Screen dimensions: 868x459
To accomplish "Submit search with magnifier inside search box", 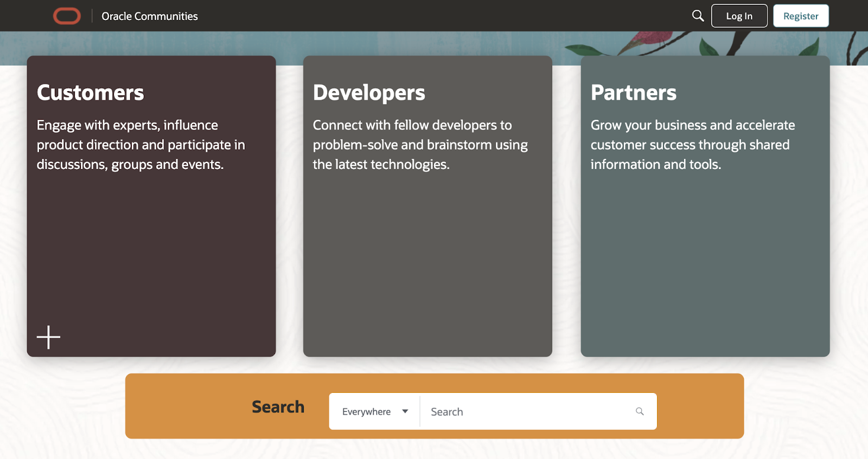I will (x=640, y=411).
